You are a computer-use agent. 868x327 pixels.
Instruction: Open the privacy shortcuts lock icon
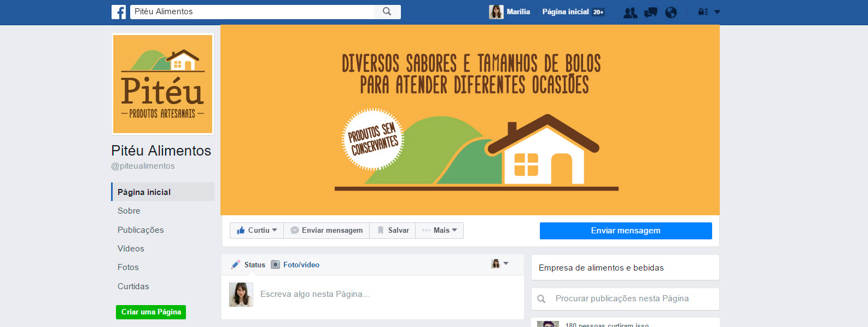(703, 12)
